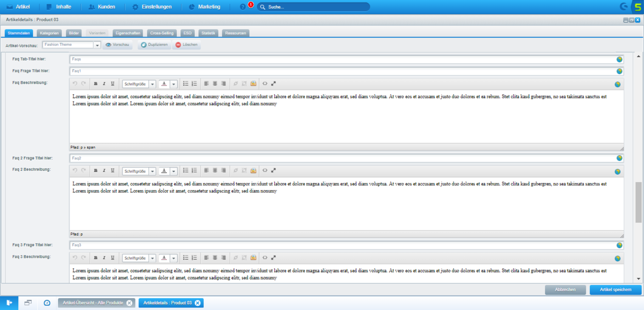644x310 pixels.
Task: Apply text color in Faq Beschreibung editor
Action: pos(164,84)
